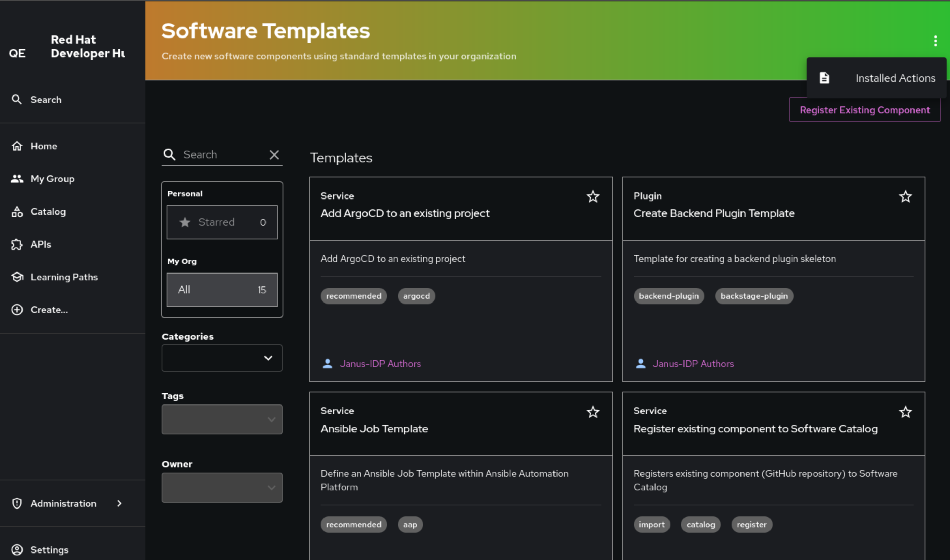Select the Starred filter

(222, 222)
